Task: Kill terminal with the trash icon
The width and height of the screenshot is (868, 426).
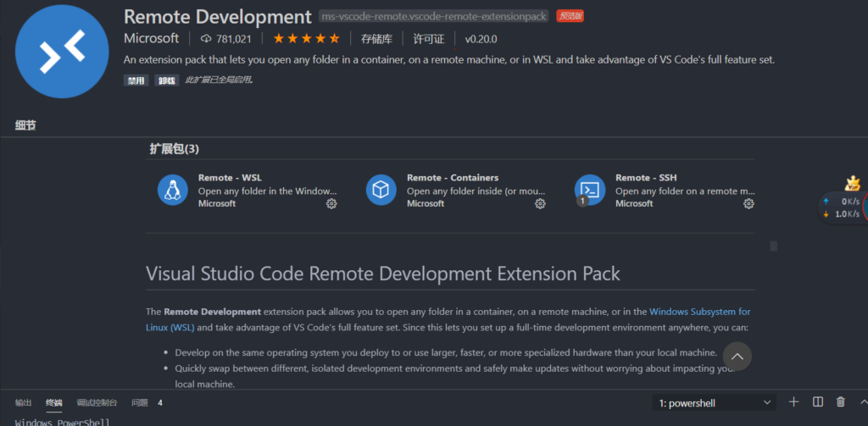Action: click(841, 402)
